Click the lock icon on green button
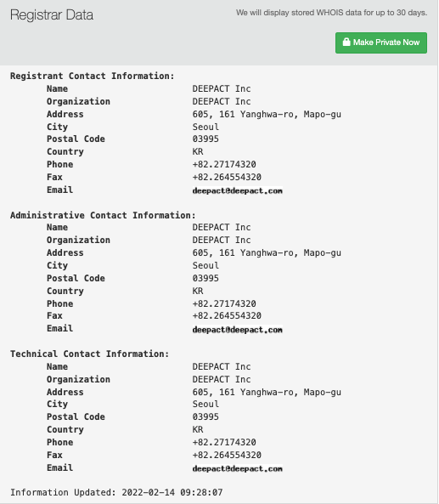The image size is (439, 504). tap(346, 42)
